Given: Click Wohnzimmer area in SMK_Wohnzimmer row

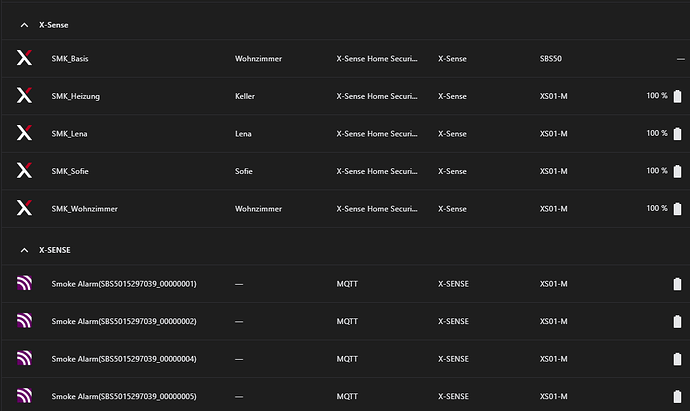Looking at the screenshot, I should 258,209.
